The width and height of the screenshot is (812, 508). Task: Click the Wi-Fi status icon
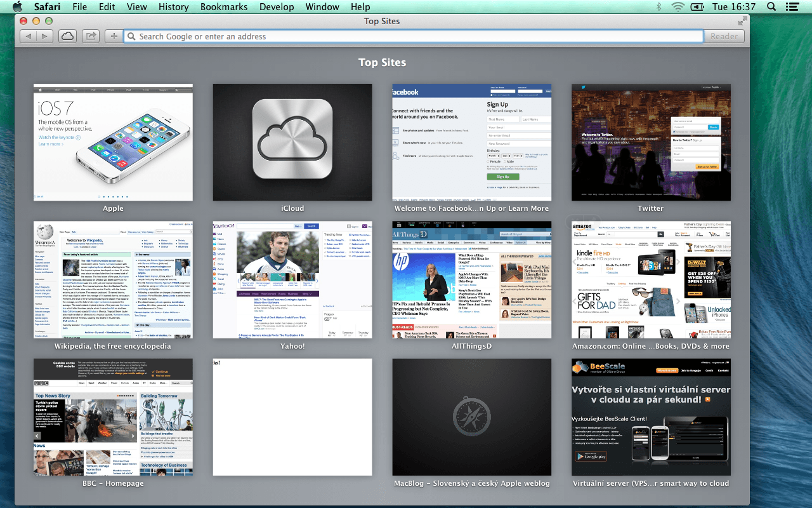(678, 7)
